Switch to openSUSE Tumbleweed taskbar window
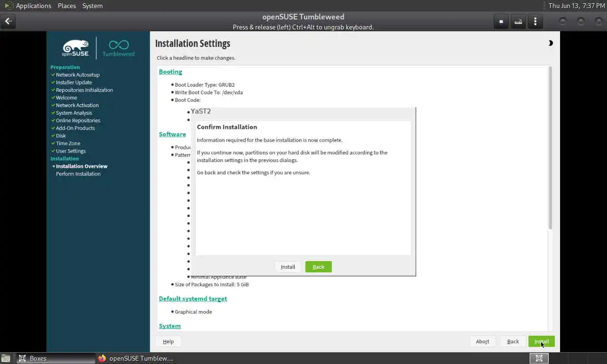Screen dimensions: 607x364 tap(136, 358)
